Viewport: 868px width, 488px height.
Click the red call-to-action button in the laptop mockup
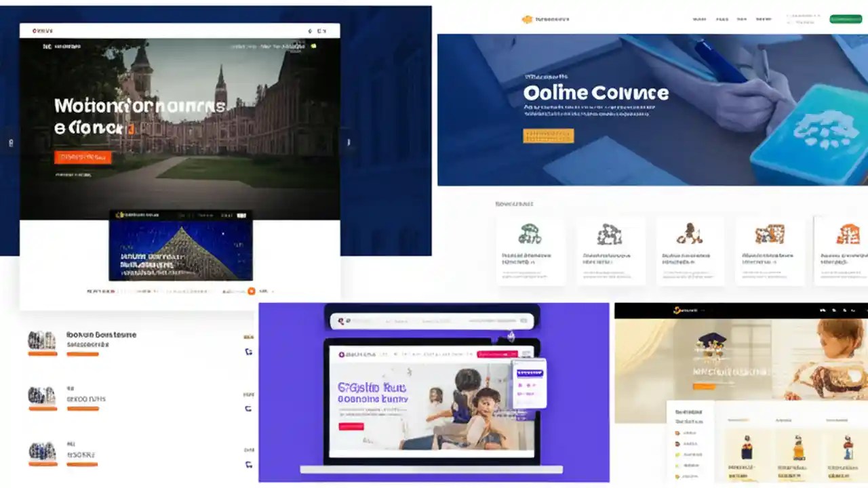350,426
